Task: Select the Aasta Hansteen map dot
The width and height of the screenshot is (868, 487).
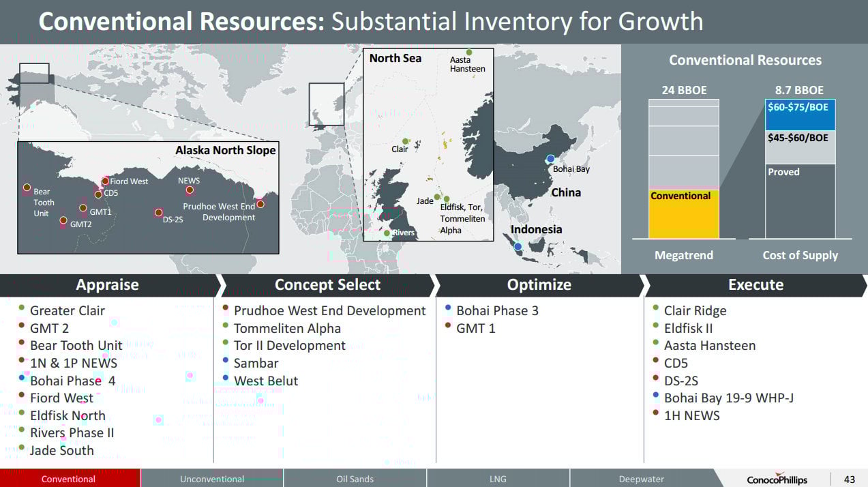Action: (x=468, y=53)
